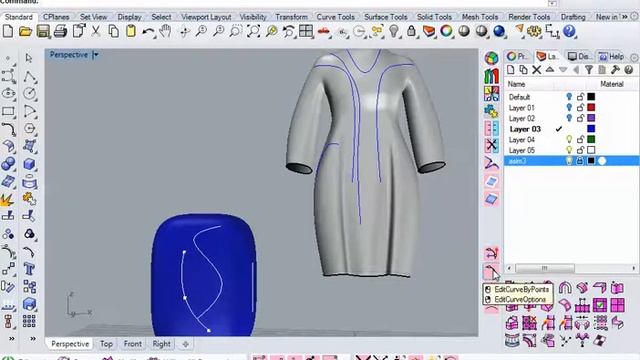This screenshot has height=360, width=640.
Task: Expand more toolbar tabs with the double chevron
Action: click(x=624, y=17)
